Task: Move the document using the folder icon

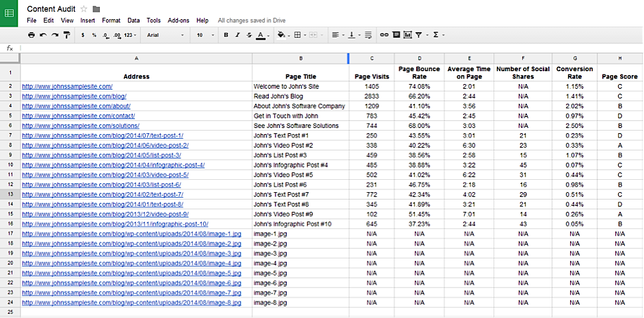Action: [96, 9]
